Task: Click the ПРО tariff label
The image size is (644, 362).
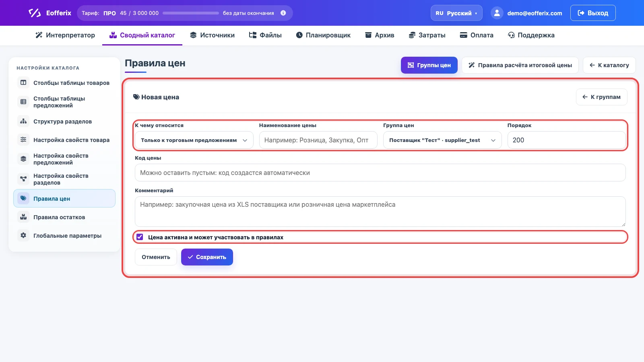Action: (x=109, y=13)
